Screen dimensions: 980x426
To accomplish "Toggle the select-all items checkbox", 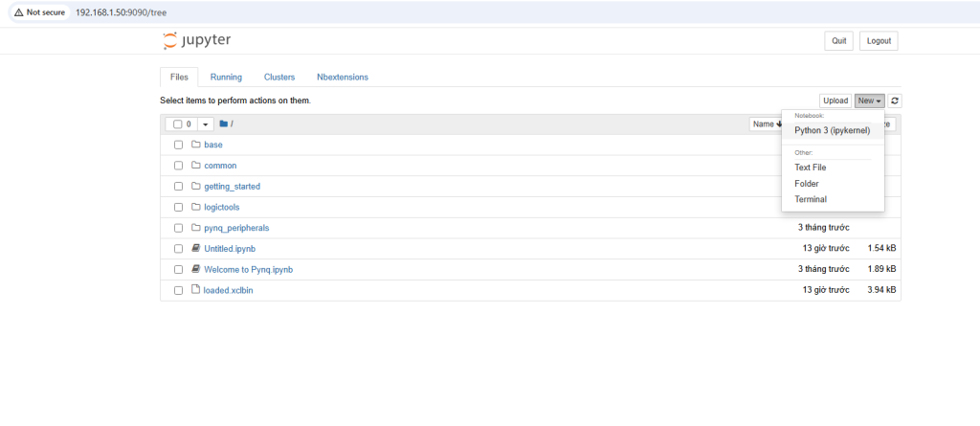I will (178, 124).
